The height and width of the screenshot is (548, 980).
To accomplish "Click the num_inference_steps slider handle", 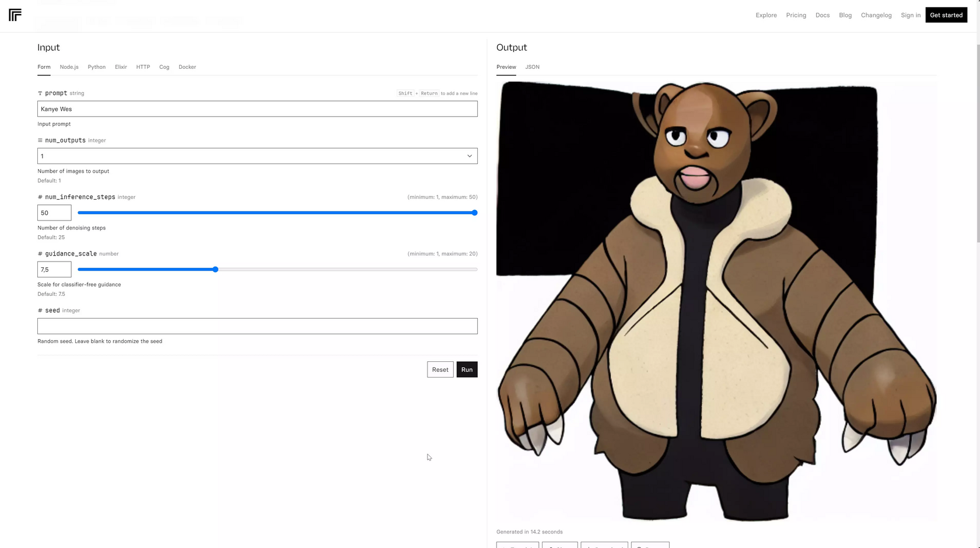I will point(474,213).
